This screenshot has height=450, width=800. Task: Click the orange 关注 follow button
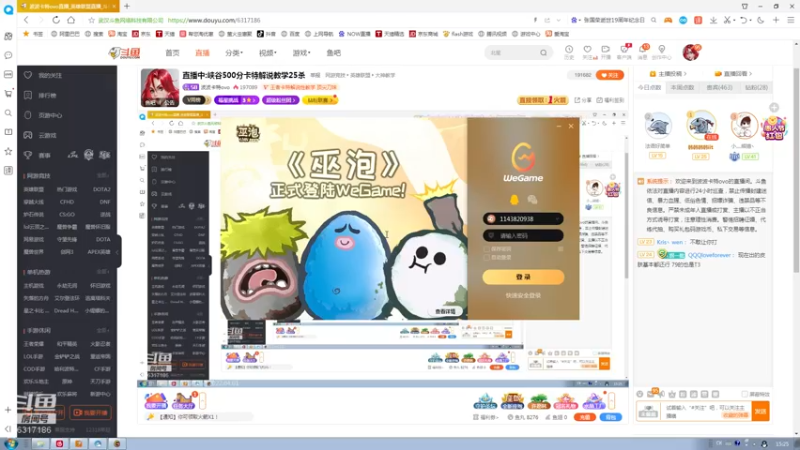(610, 75)
